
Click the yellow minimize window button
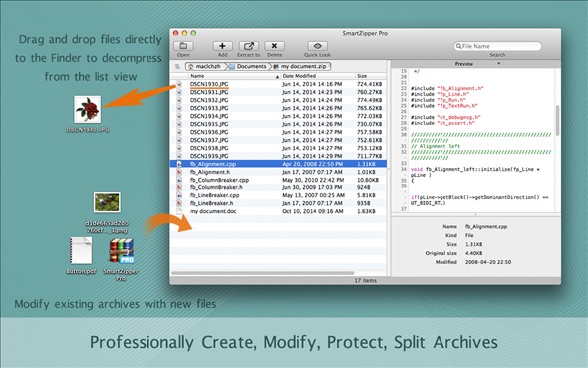point(184,33)
